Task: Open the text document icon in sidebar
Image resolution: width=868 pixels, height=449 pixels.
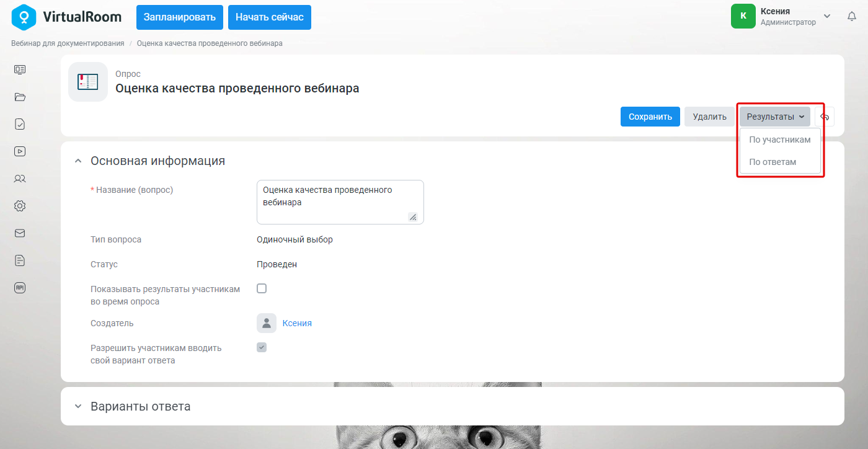Action: (x=20, y=260)
